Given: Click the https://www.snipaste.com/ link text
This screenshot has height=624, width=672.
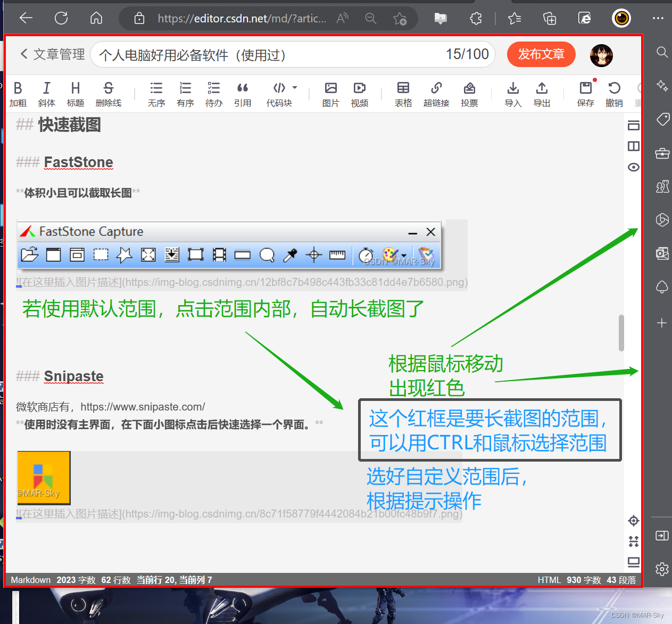Looking at the screenshot, I should pyautogui.click(x=143, y=407).
